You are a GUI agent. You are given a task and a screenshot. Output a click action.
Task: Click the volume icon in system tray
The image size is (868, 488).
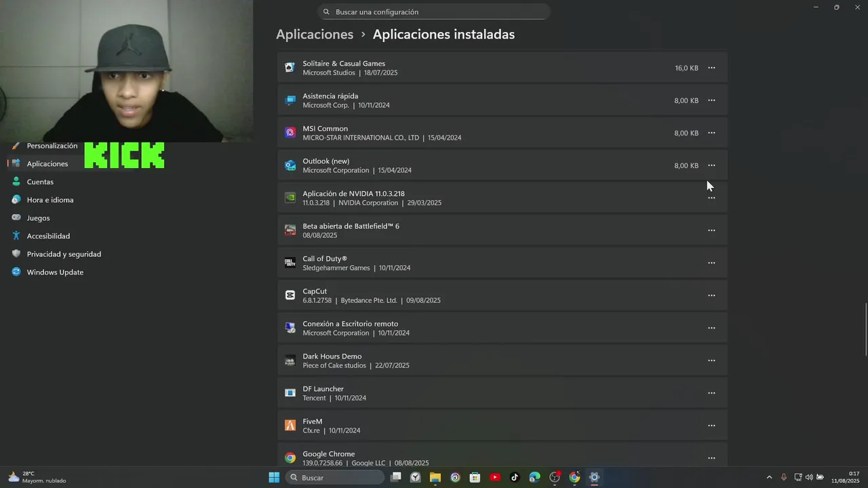point(809,478)
